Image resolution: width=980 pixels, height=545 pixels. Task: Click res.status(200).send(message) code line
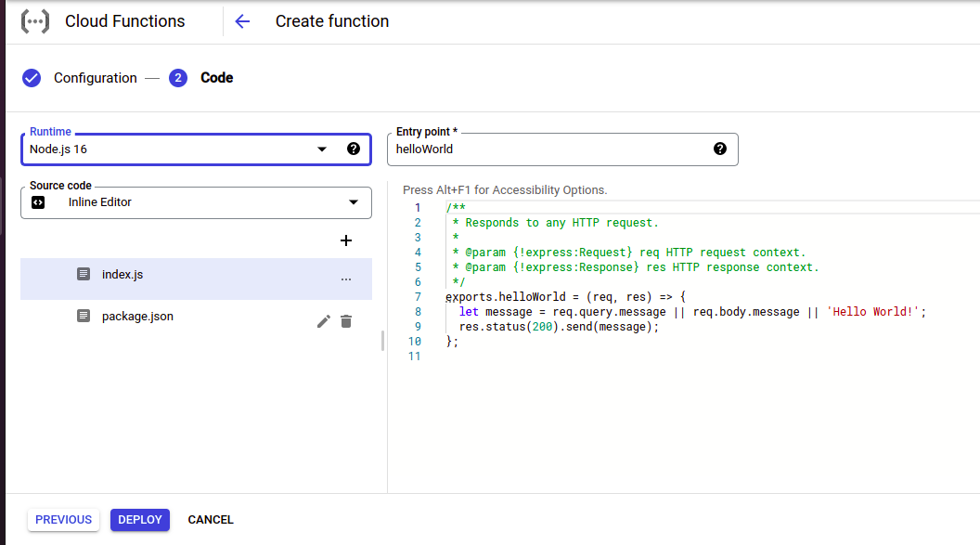(x=559, y=327)
